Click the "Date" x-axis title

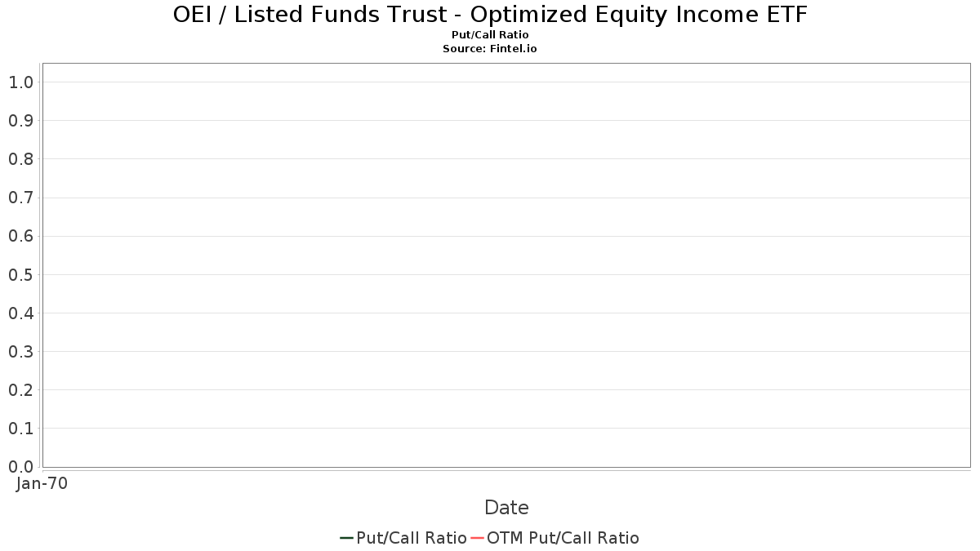point(506,508)
